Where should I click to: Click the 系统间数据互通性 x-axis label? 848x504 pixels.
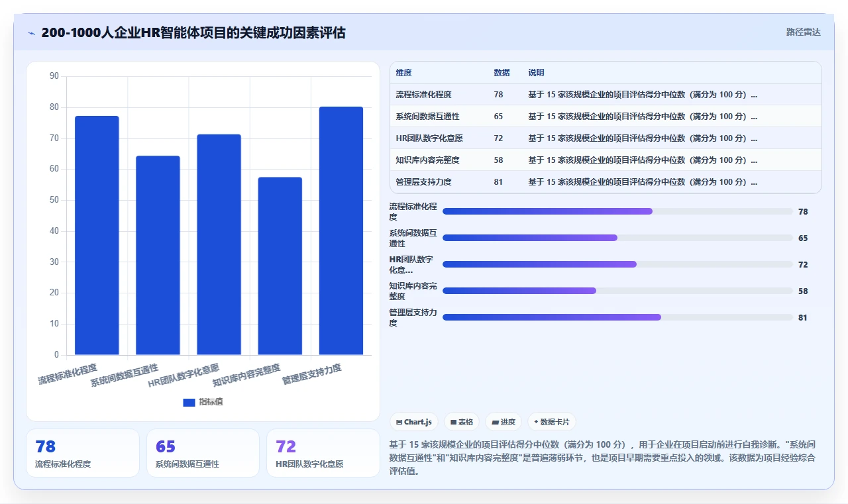125,375
